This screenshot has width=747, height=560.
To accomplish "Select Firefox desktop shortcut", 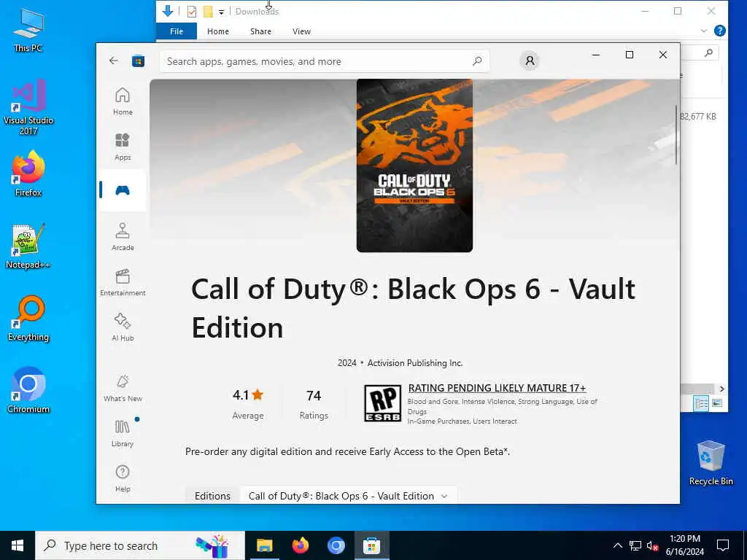I will pyautogui.click(x=28, y=174).
